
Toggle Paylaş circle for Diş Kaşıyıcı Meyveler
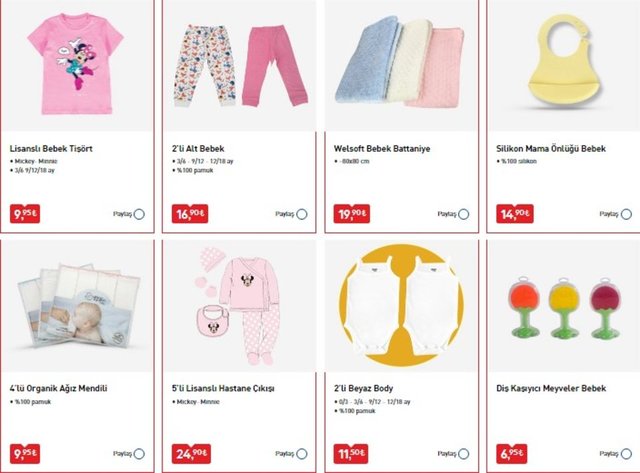click(626, 453)
